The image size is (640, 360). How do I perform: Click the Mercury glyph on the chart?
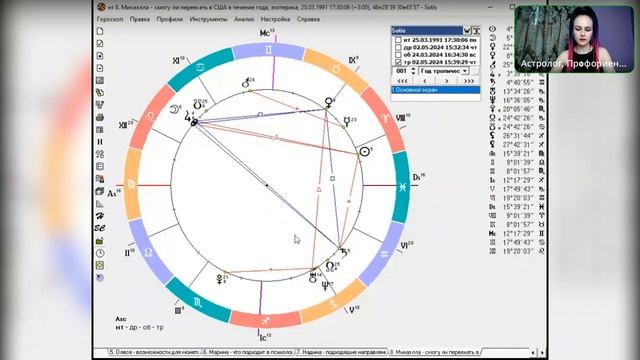(347, 121)
